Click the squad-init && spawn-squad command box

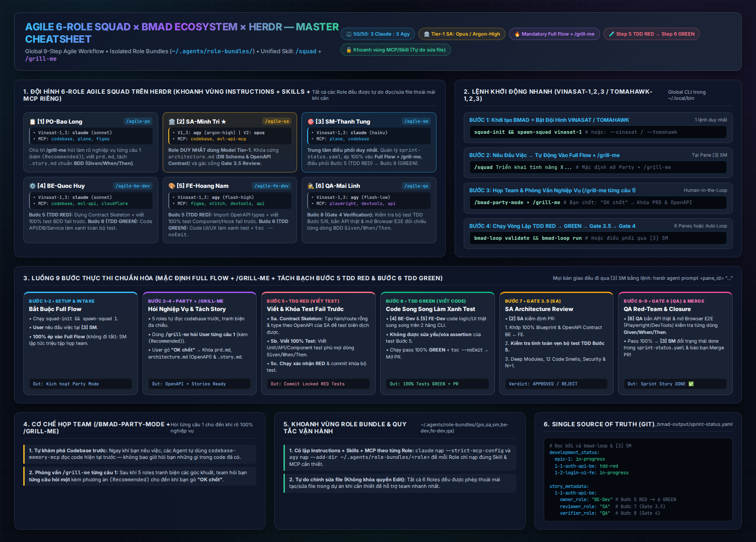tap(598, 132)
